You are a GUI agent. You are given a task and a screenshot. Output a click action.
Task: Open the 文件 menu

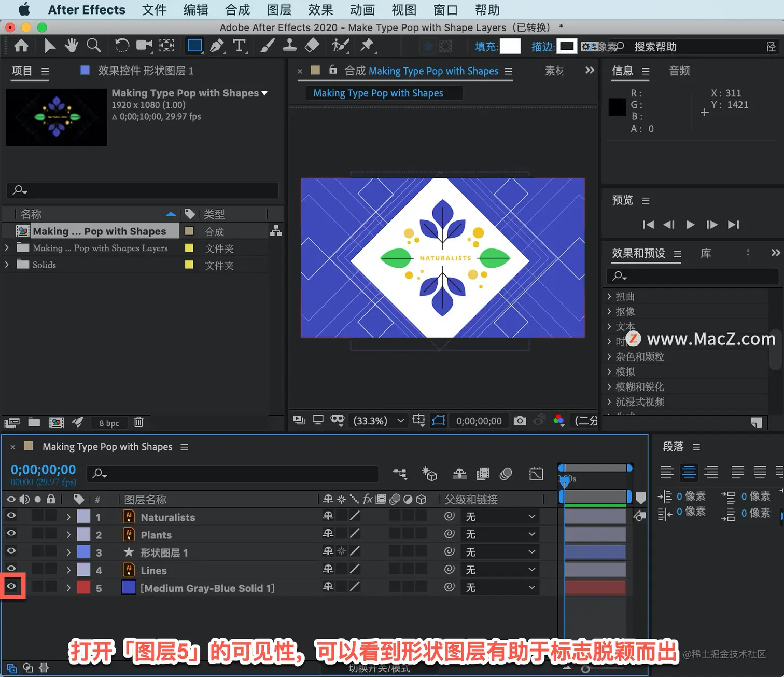(155, 10)
